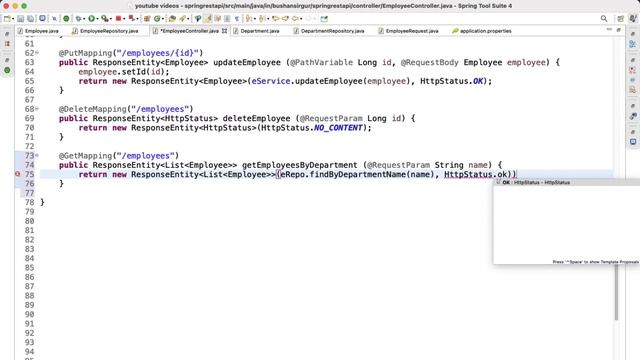Open dropdown beside the Relaunch icon
The image size is (640, 360).
point(137,19)
